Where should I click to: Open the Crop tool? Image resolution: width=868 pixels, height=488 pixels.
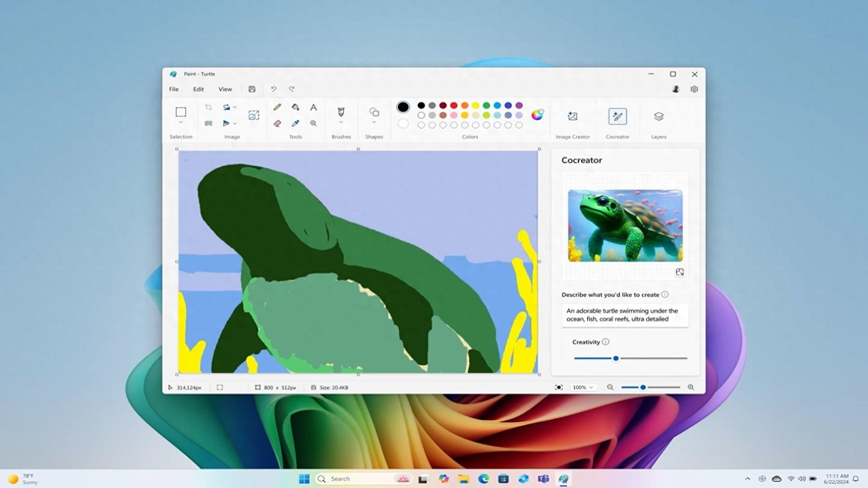point(208,107)
